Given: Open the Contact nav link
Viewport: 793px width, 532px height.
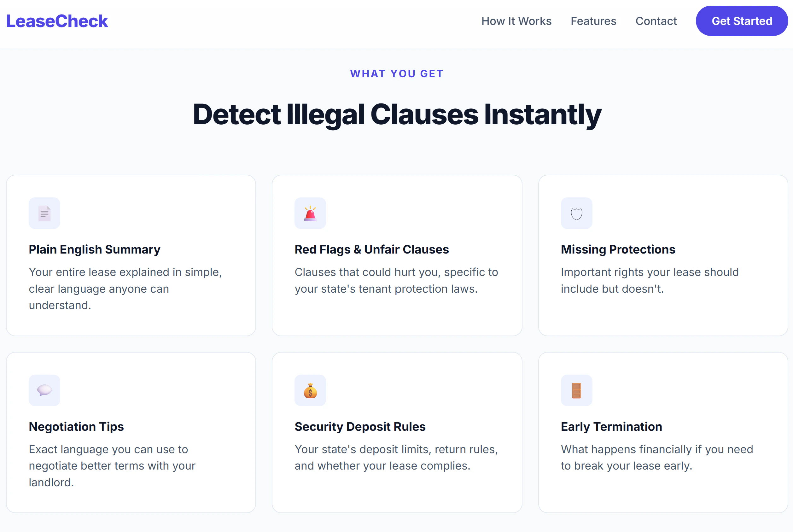Looking at the screenshot, I should tap(656, 21).
